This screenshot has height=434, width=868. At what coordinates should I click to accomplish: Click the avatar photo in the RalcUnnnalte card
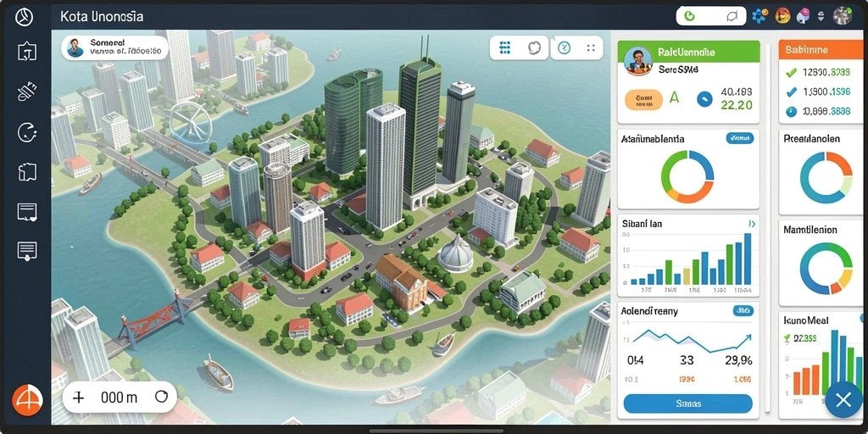coord(638,60)
